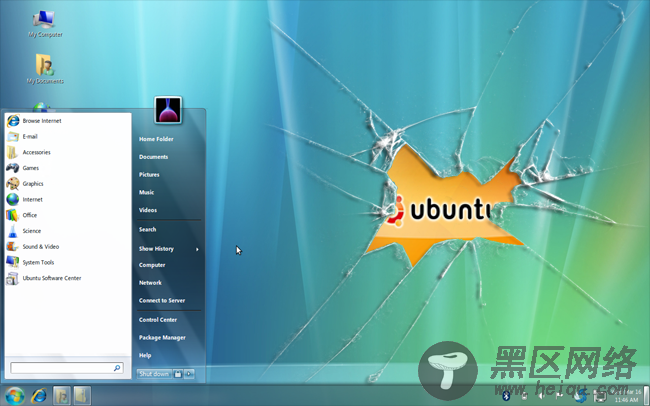Click the Games controller icon

coord(12,168)
